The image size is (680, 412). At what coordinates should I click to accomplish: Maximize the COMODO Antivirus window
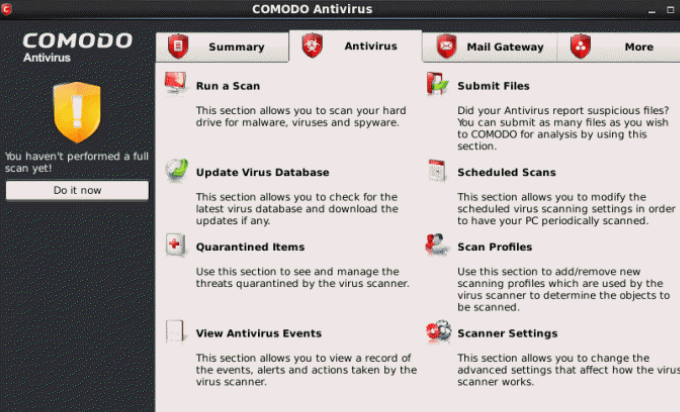pyautogui.click(x=670, y=10)
